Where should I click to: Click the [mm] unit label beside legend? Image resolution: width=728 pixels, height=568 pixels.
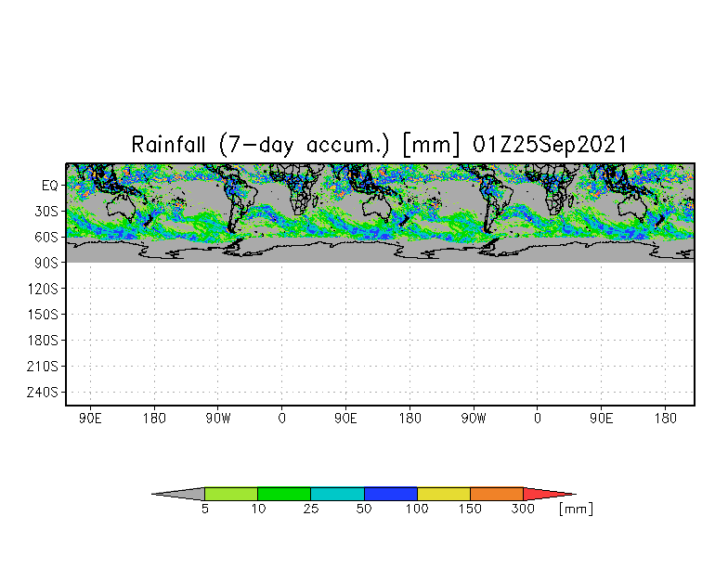576,509
